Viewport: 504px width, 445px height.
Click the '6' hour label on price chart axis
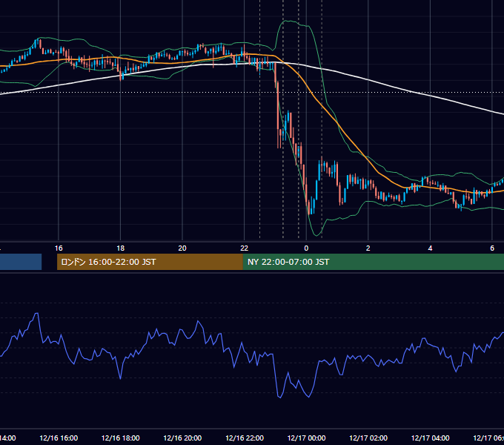[492, 248]
